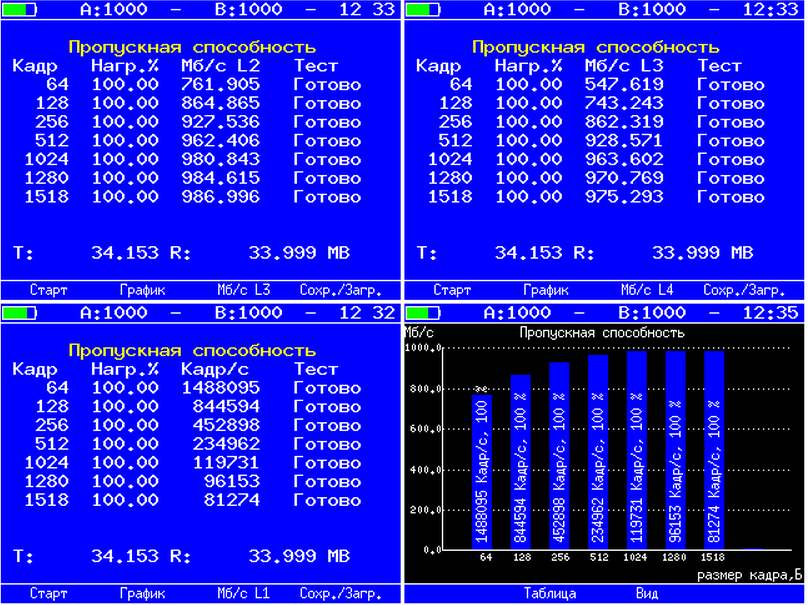Click the 980.843 throughput value

tap(221, 159)
